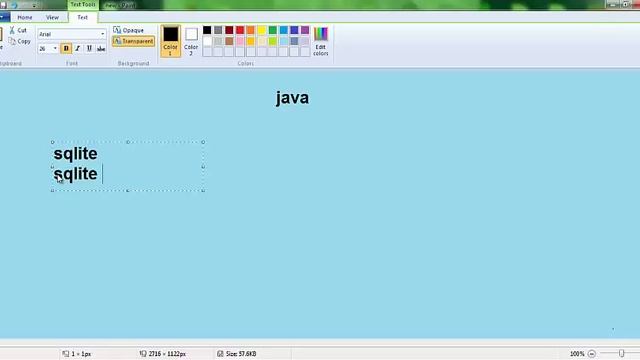Click the Copy icon in the clipboard group
Screen dimensions: 640x360
[12, 41]
